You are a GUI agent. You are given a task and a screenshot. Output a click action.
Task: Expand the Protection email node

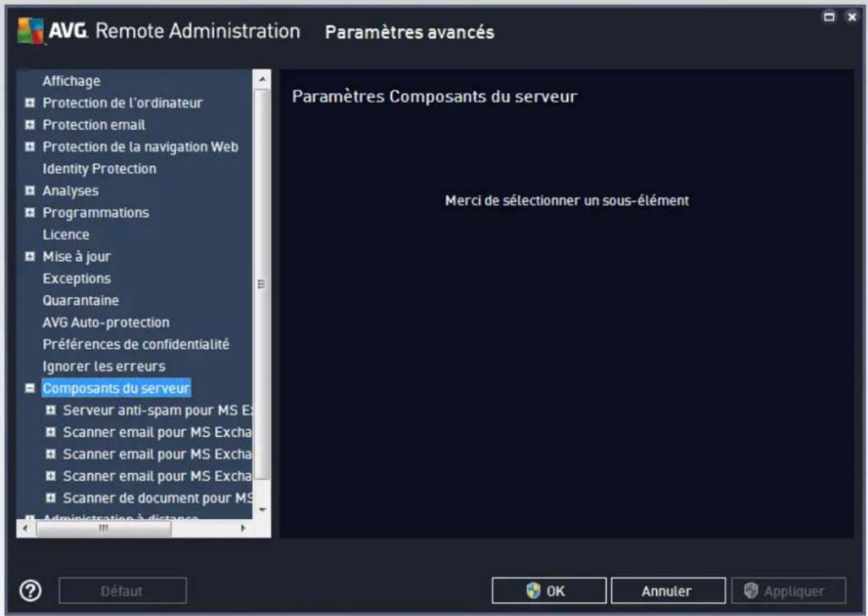[29, 125]
